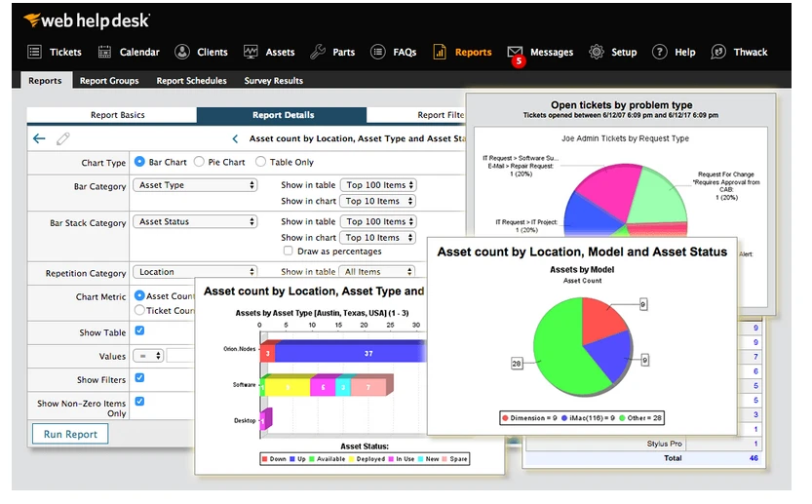Open Bar Category Top 10 Items dropdown
Screen dimensions: 812x504
(378, 201)
